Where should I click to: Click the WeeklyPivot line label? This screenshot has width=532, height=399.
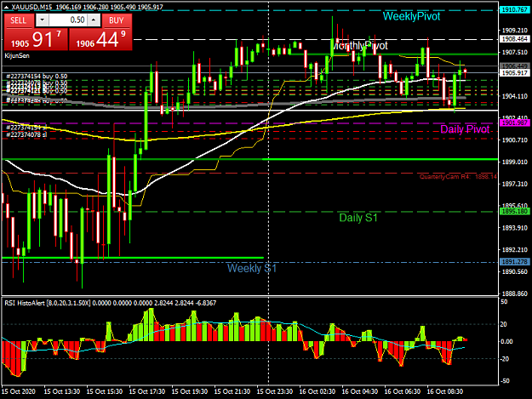point(411,16)
